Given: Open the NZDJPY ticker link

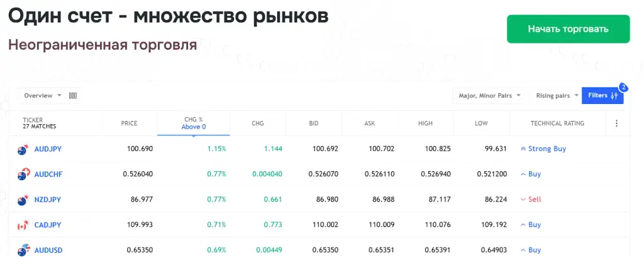Looking at the screenshot, I should 48,200.
